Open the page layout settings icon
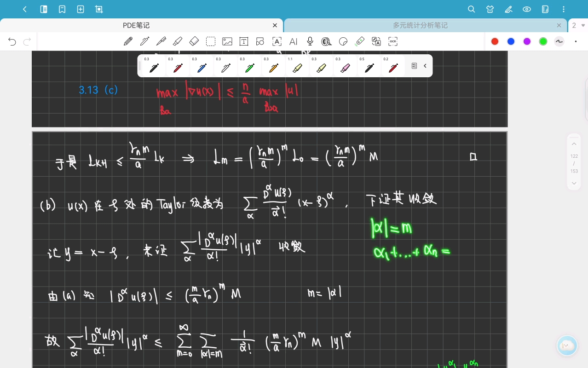588x368 pixels. coord(545,9)
